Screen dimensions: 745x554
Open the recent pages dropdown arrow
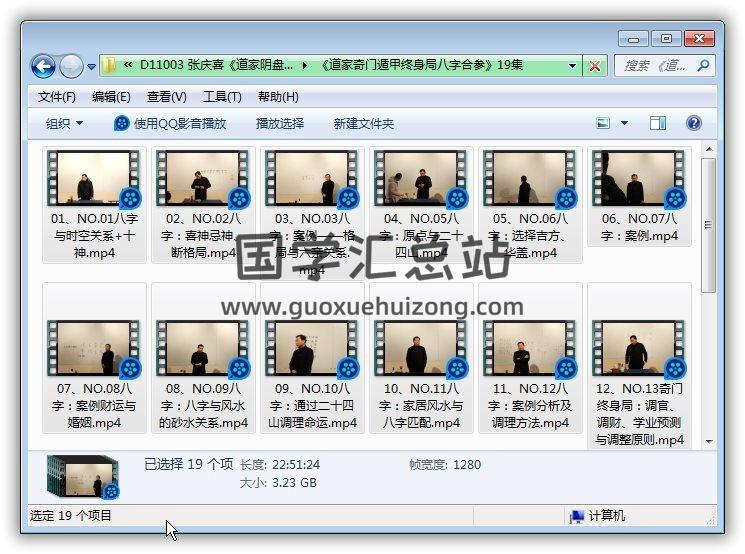[x=92, y=67]
